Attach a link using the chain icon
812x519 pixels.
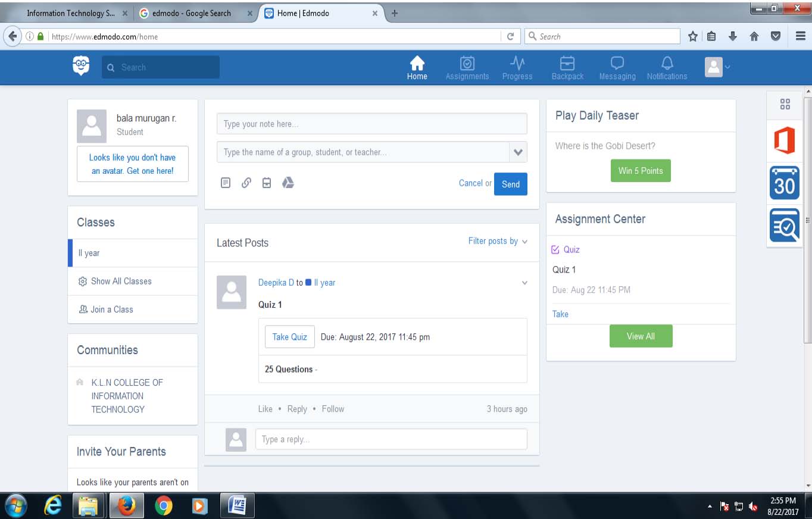pyautogui.click(x=246, y=183)
